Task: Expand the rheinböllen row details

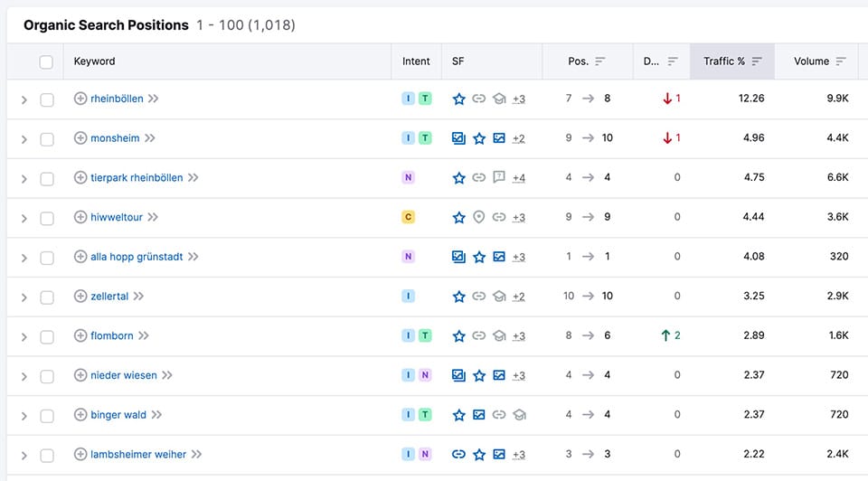Action: [x=24, y=99]
